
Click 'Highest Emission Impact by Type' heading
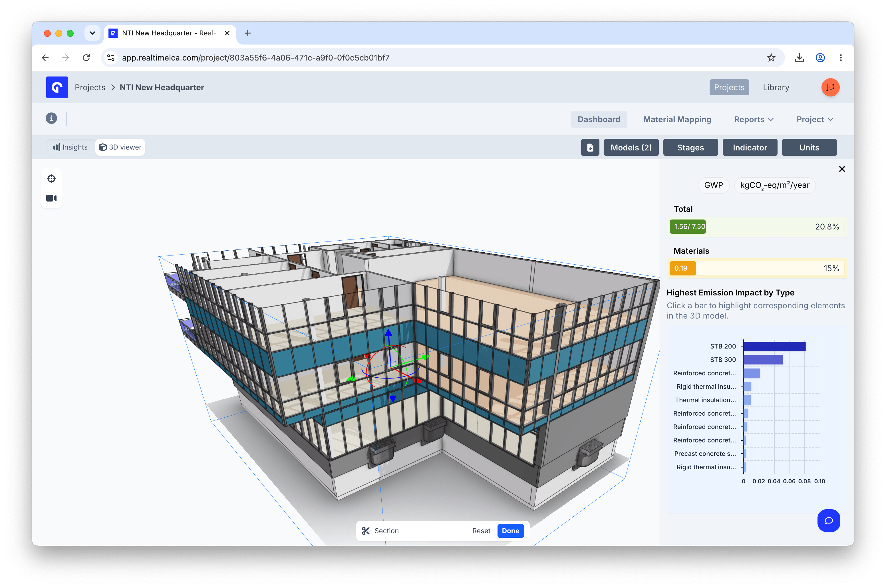coord(730,293)
